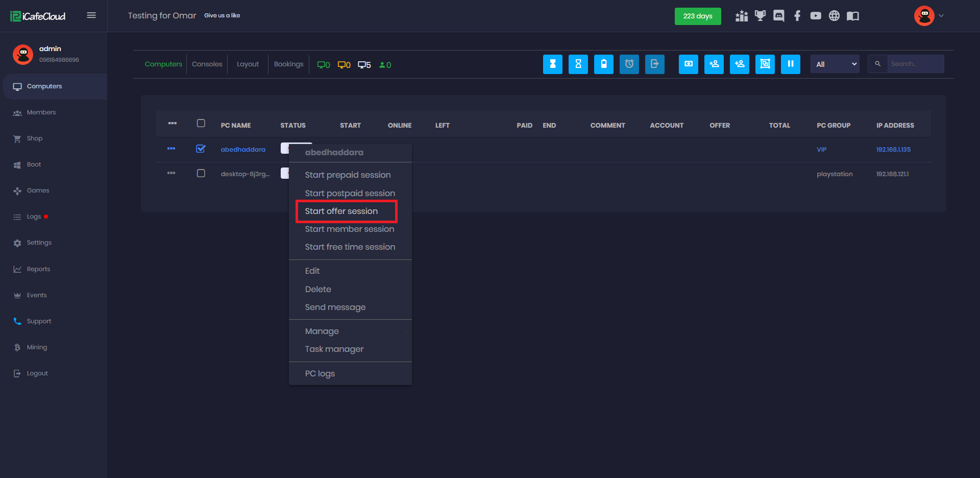The image size is (980, 478).
Task: Check the desktop-6j3rg row checkbox
Action: pos(201,174)
